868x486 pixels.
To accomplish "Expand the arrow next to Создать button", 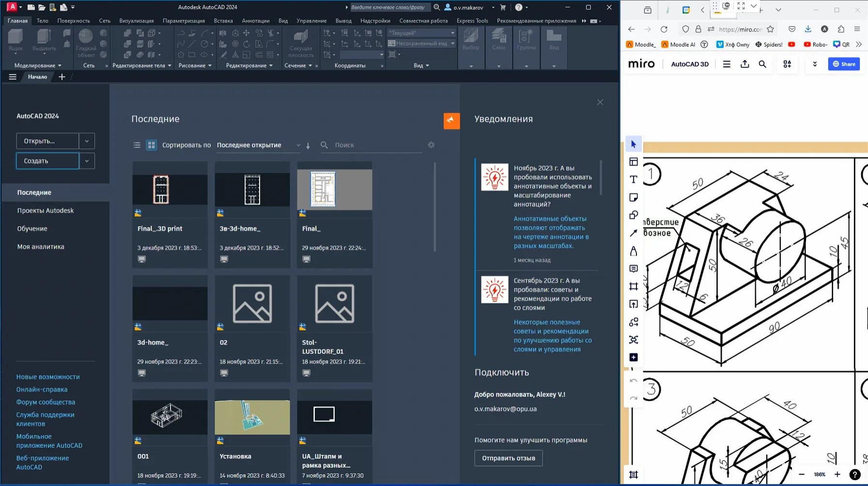I will tap(87, 161).
